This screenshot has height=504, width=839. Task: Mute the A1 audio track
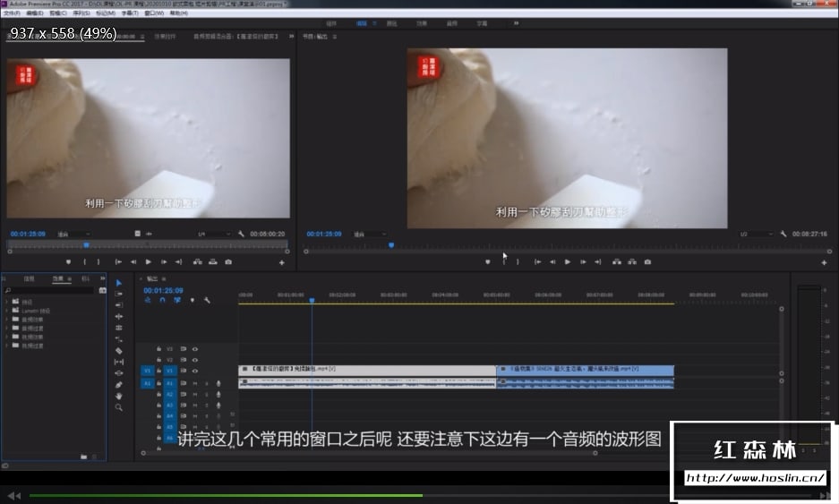195,384
